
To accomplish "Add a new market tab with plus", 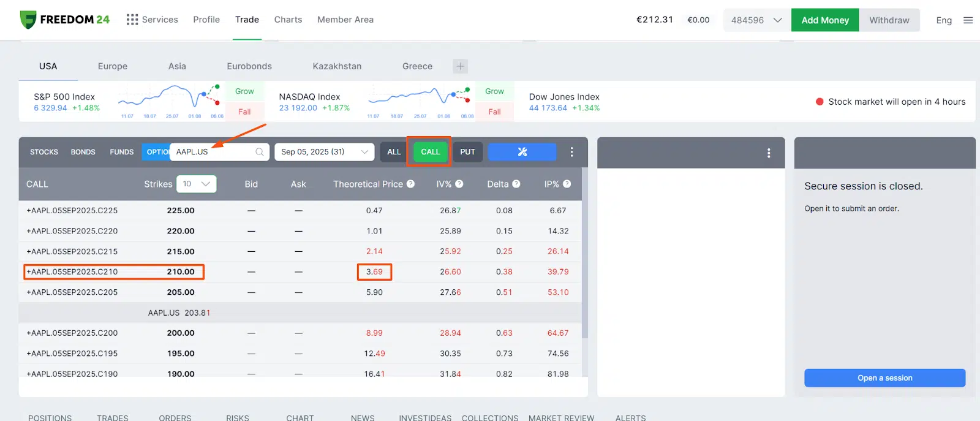I will 461,66.
